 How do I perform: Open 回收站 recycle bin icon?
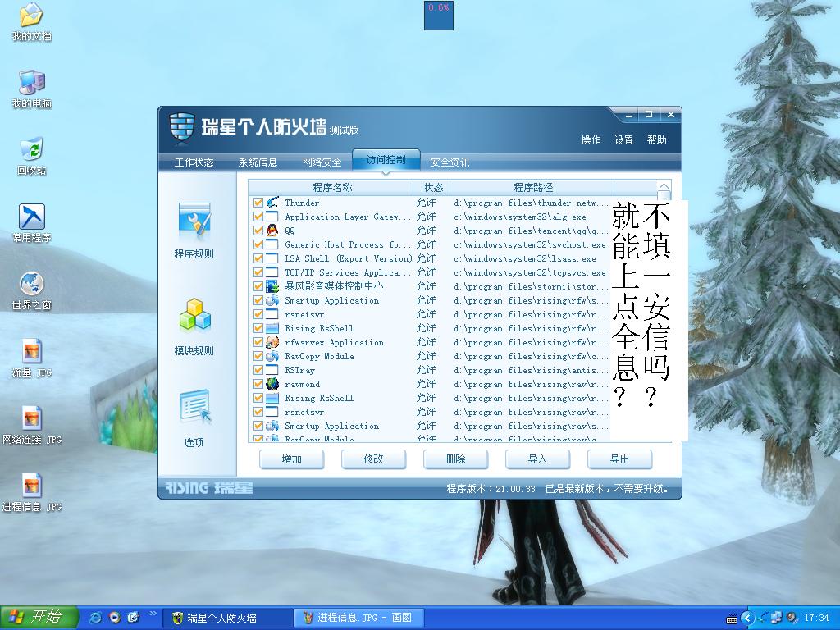pos(32,157)
